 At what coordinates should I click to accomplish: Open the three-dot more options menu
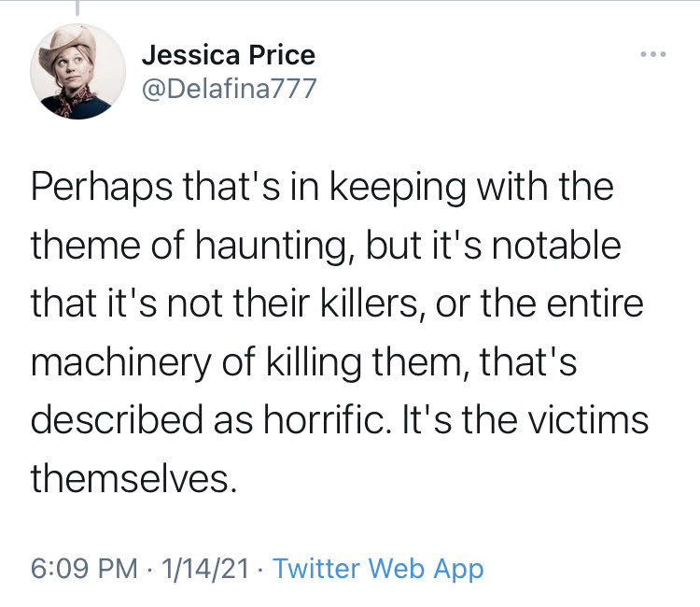click(x=653, y=54)
